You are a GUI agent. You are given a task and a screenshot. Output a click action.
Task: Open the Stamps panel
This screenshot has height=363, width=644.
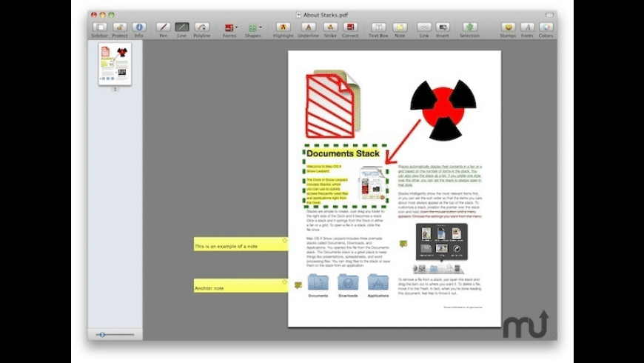point(508,27)
